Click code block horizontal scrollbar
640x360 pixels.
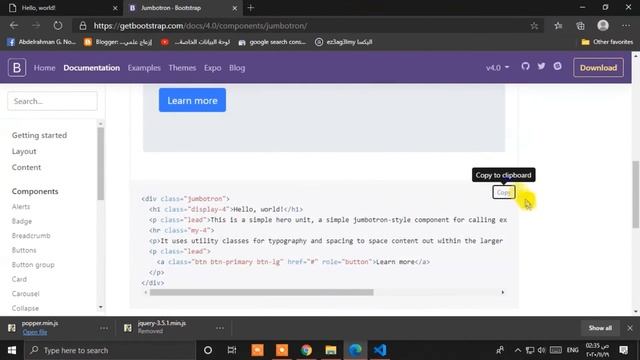261,292
